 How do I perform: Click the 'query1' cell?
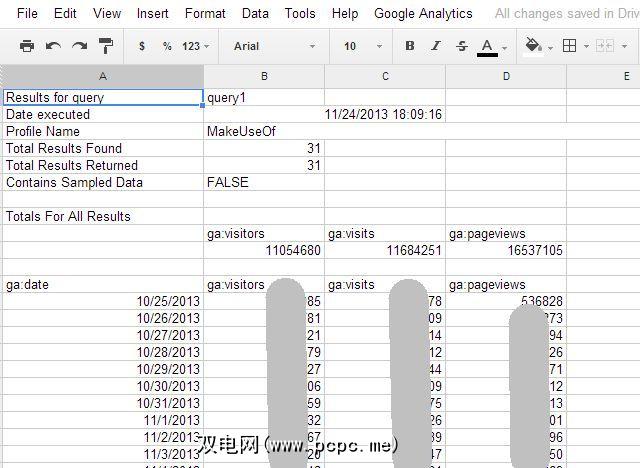point(264,98)
